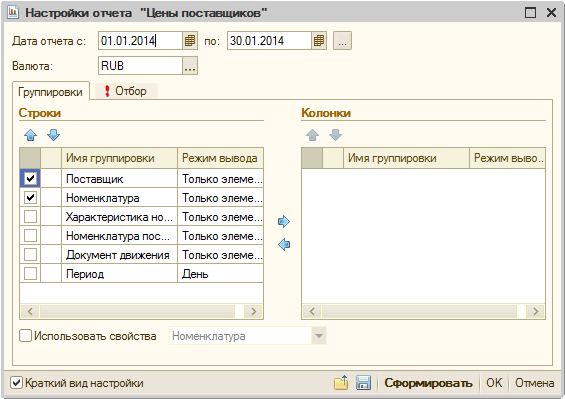Screen dimensions: 565x399
Task: Open the currency selection ellipsis button
Action: click(x=190, y=66)
